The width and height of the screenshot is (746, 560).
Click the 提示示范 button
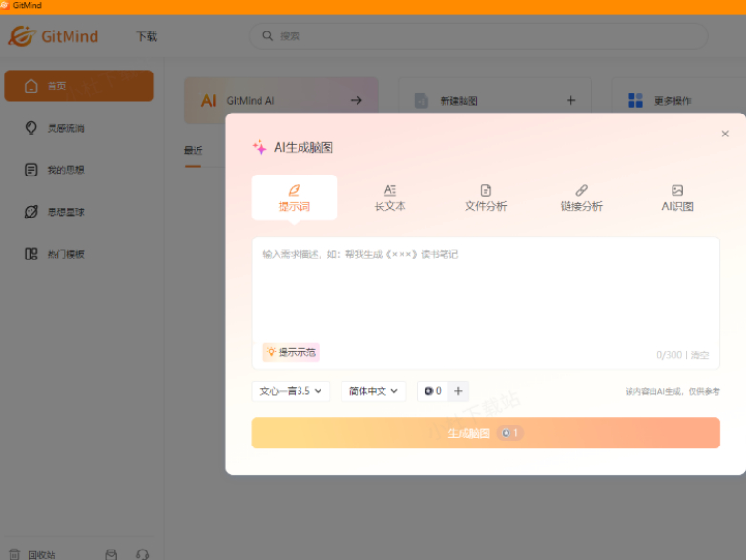pos(291,352)
